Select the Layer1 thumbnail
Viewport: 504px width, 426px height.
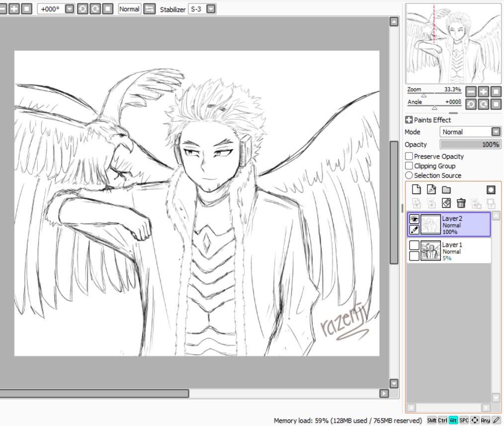pyautogui.click(x=430, y=251)
